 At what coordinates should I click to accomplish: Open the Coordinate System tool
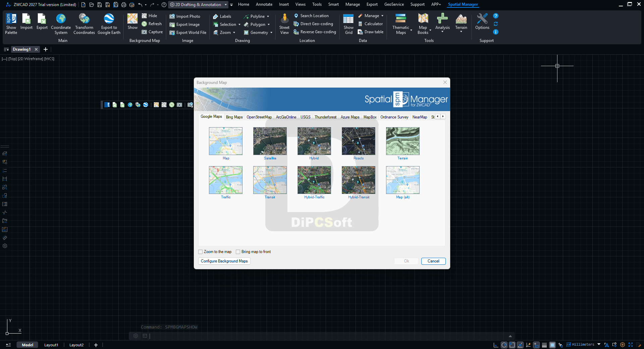(61, 23)
